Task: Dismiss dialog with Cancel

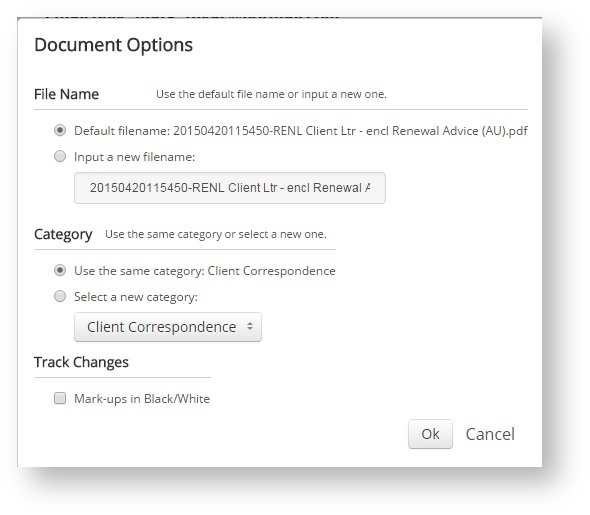Action: tap(490, 434)
